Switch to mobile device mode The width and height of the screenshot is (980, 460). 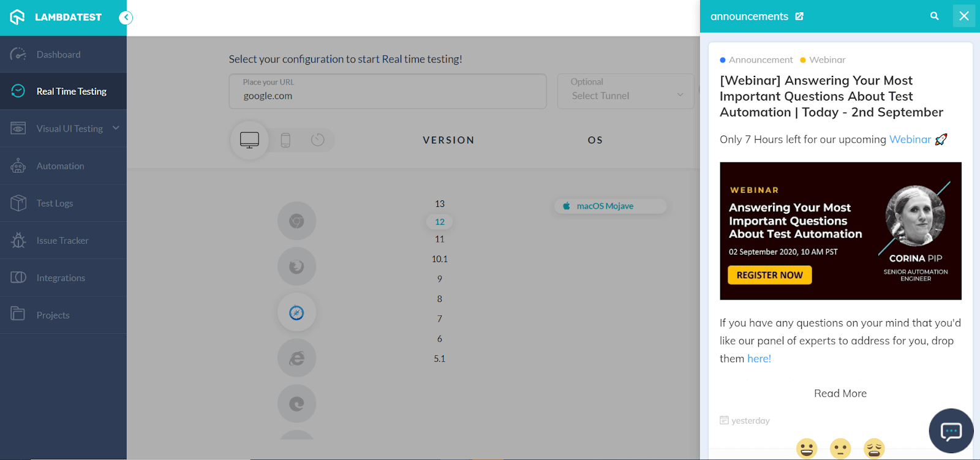point(285,140)
